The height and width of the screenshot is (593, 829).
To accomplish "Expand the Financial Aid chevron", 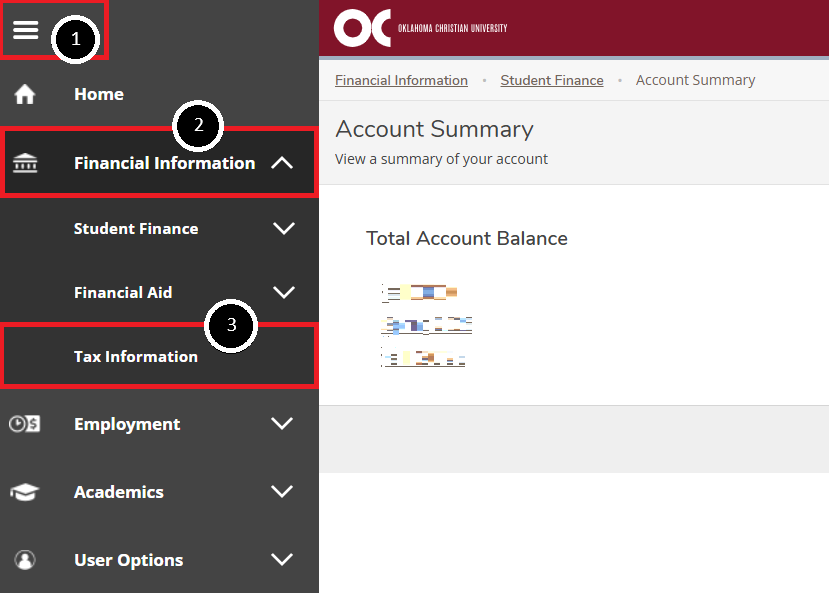I will point(284,292).
